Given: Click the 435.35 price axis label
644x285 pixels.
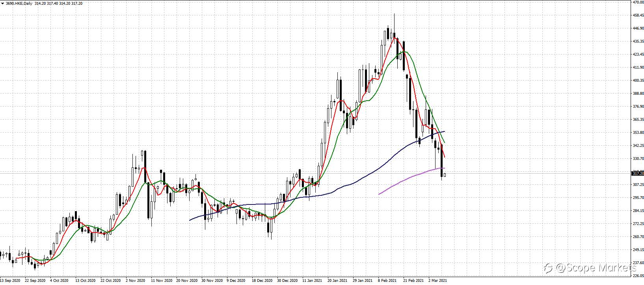Looking at the screenshot, I should 638,41.
